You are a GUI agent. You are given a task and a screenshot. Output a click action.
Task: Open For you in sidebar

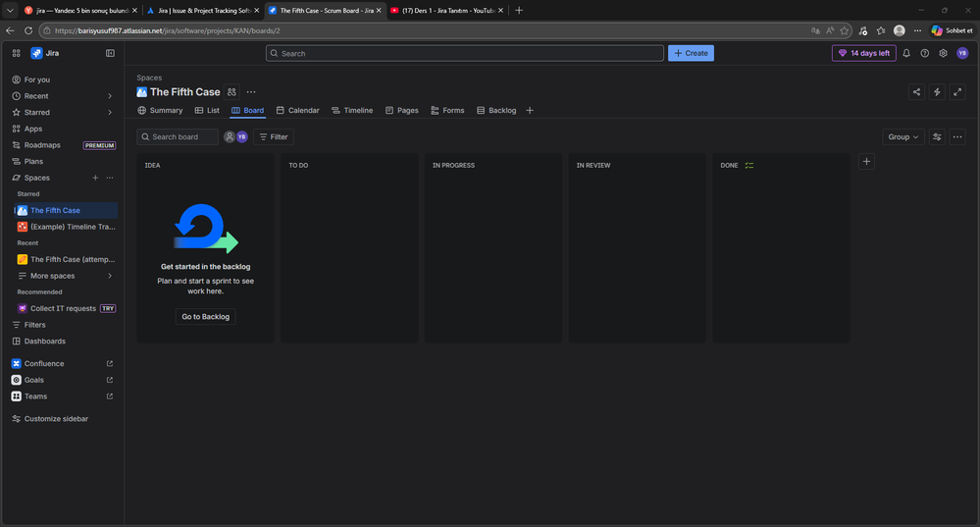pos(63,79)
